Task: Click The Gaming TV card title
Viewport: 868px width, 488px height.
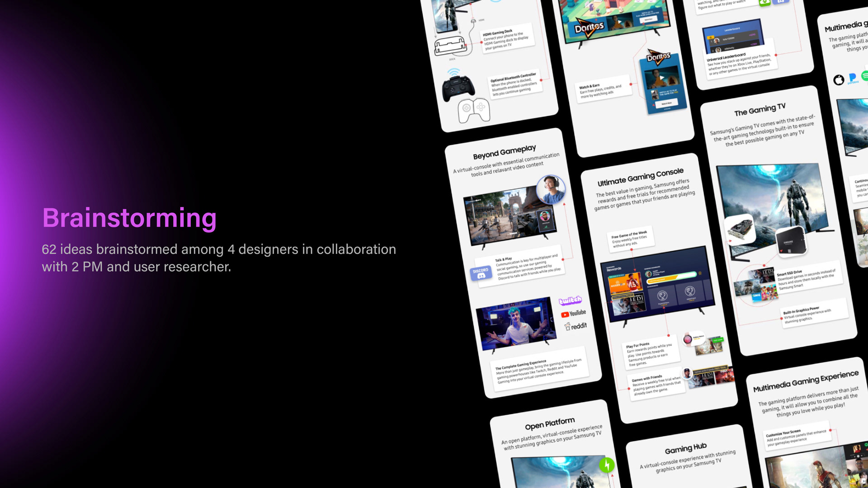Action: tap(760, 109)
